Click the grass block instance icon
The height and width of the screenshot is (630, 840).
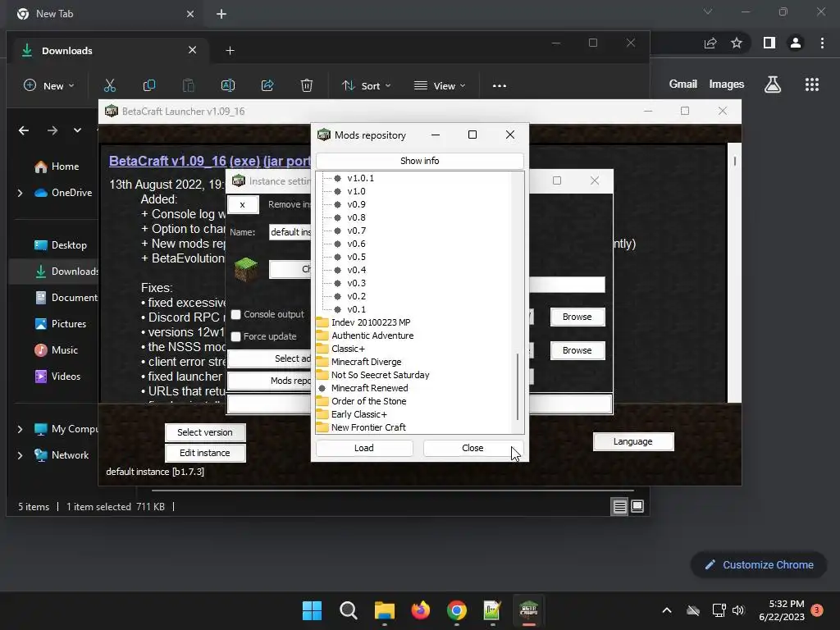pyautogui.click(x=246, y=269)
